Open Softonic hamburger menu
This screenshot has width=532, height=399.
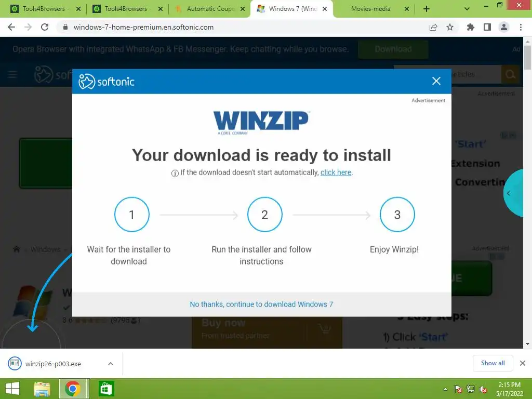point(12,74)
